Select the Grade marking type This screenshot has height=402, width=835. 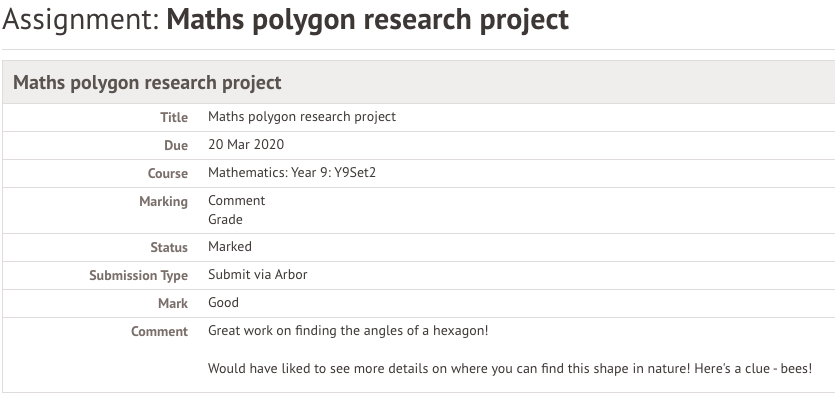click(x=225, y=219)
